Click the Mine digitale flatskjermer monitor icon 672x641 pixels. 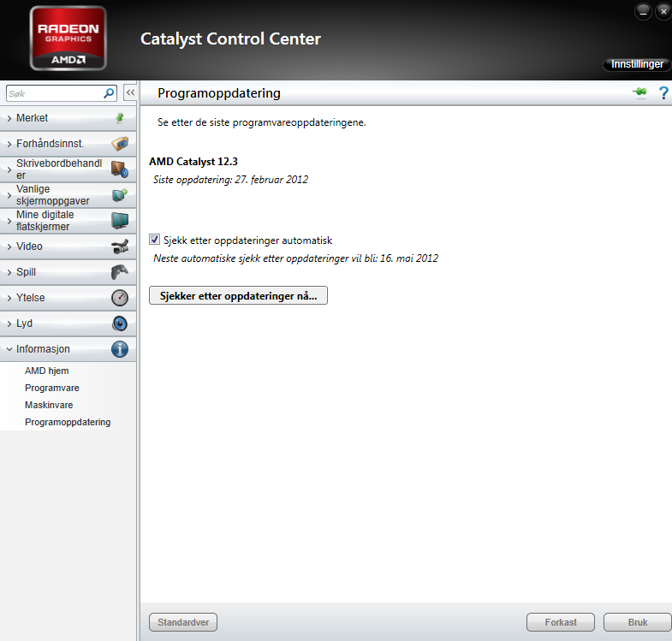(x=120, y=221)
